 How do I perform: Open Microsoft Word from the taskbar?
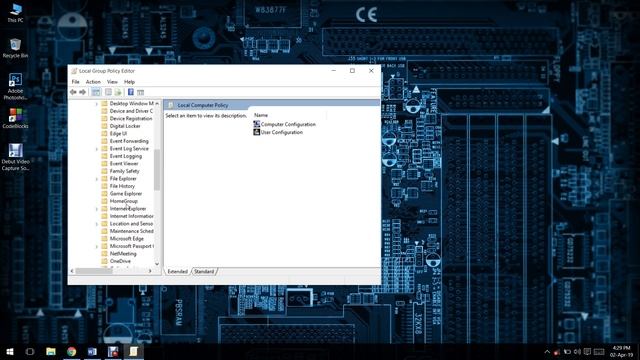coord(92,351)
